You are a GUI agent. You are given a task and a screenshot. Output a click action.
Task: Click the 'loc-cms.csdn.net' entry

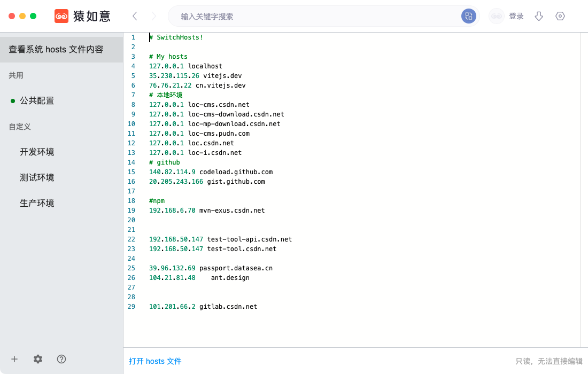point(219,105)
